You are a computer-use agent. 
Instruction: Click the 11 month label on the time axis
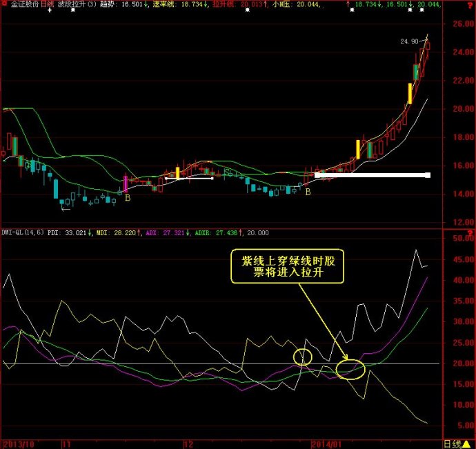point(66,445)
